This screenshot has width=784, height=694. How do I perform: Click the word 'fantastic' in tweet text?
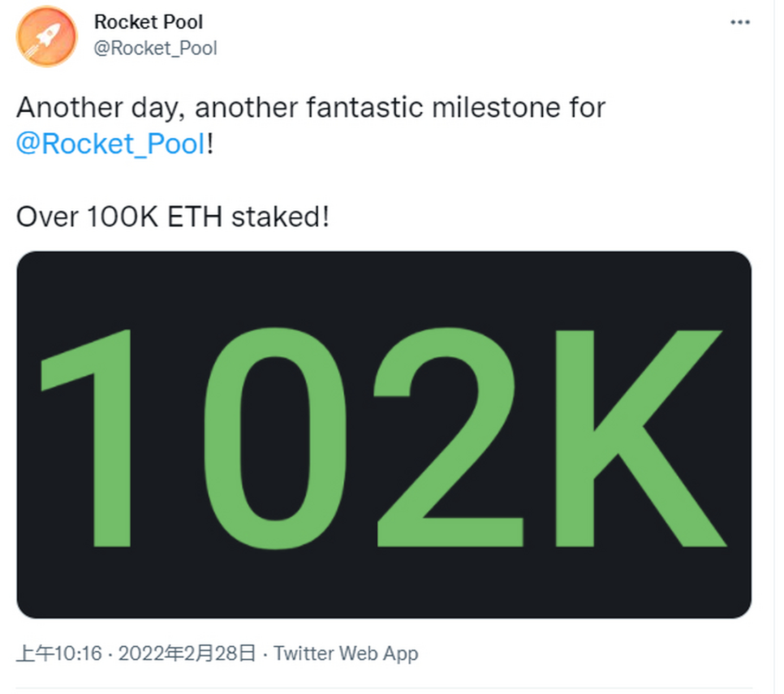point(364,107)
